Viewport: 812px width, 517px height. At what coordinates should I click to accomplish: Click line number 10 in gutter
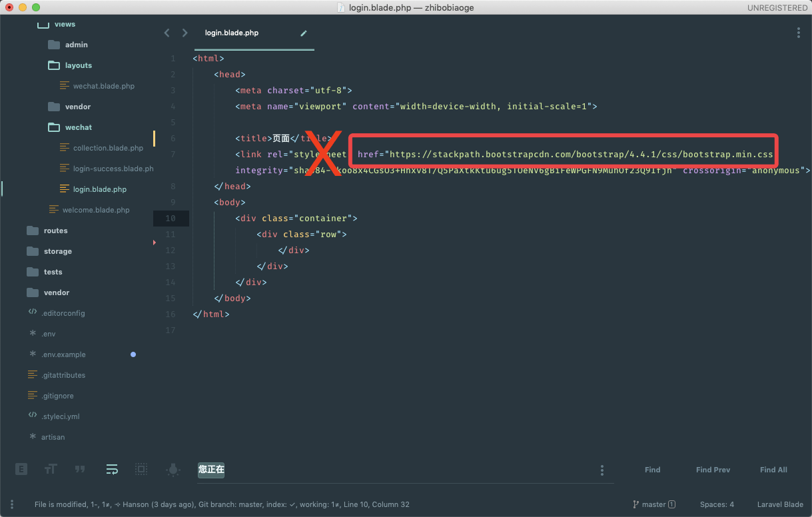pyautogui.click(x=171, y=219)
